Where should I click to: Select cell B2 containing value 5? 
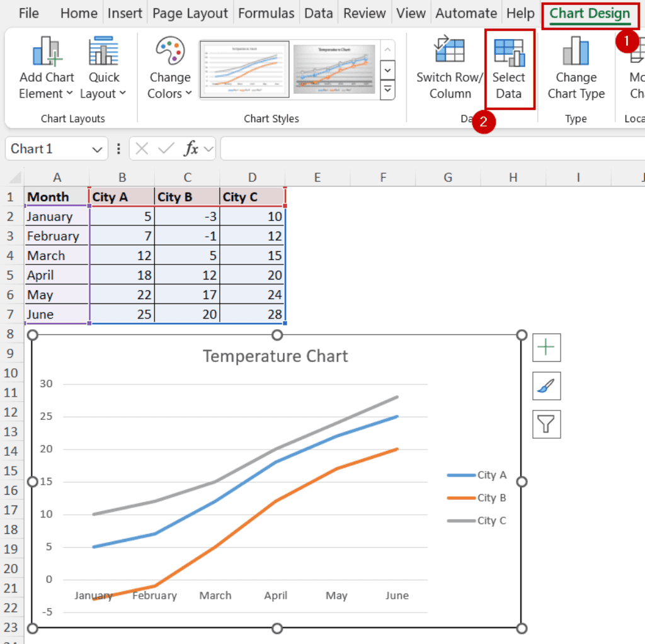click(122, 216)
